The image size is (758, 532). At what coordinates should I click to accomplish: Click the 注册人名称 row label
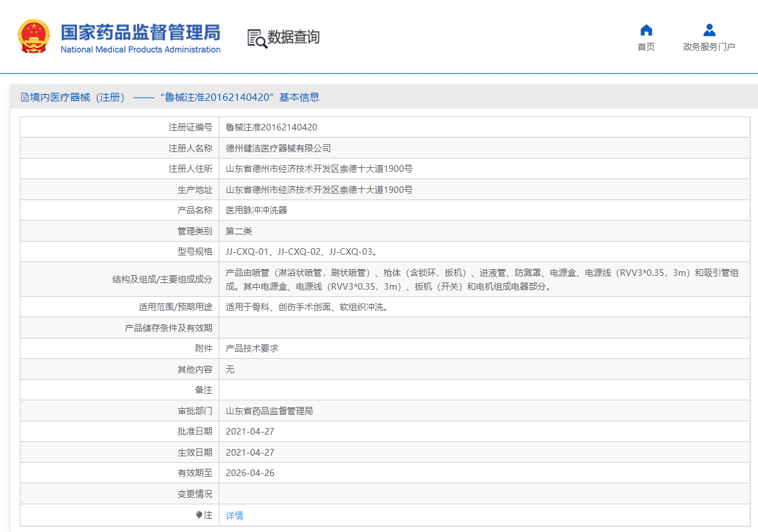[190, 148]
